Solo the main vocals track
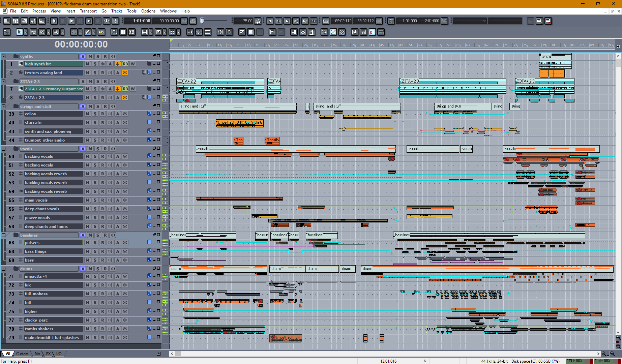This screenshot has height=364, width=622. pyautogui.click(x=95, y=200)
